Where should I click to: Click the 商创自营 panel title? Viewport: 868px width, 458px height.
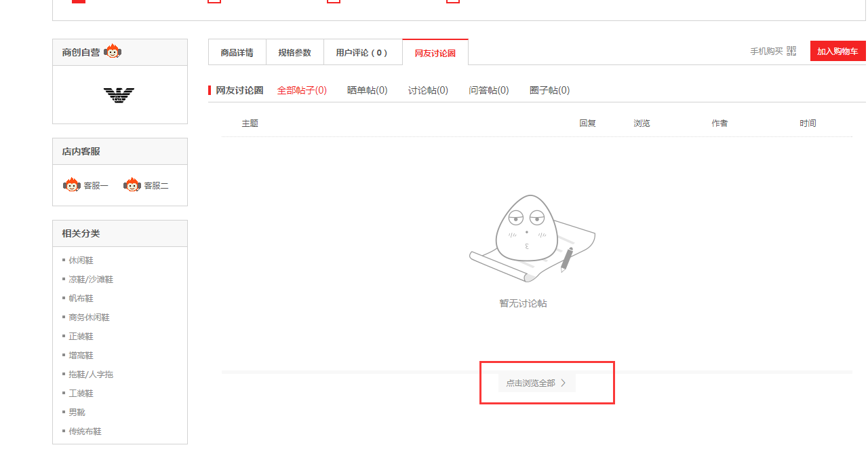click(x=81, y=52)
